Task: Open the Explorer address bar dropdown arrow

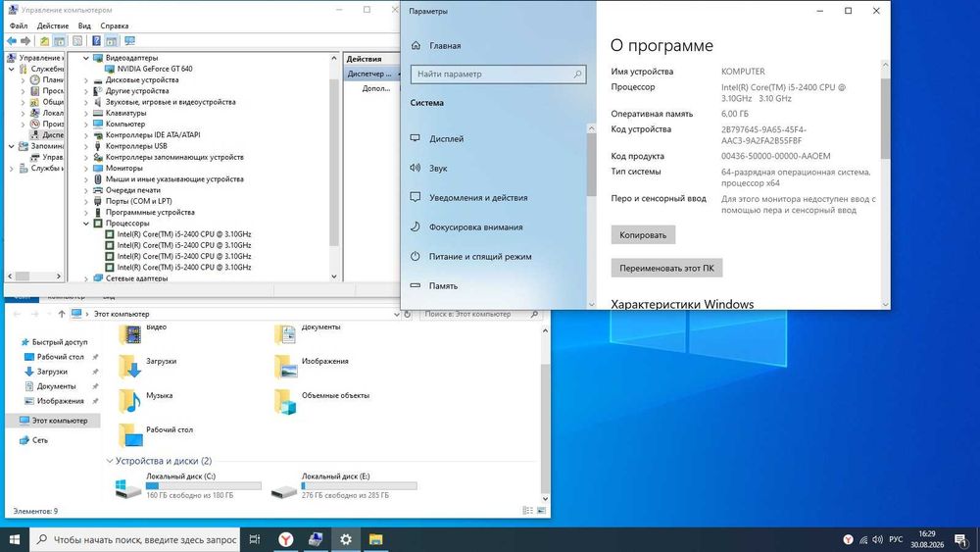Action: coord(396,314)
